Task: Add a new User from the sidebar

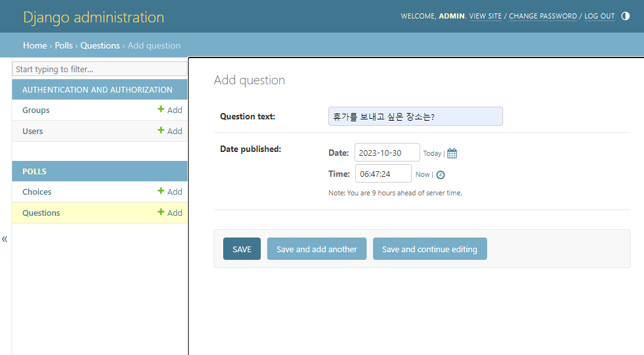Action: (x=170, y=131)
